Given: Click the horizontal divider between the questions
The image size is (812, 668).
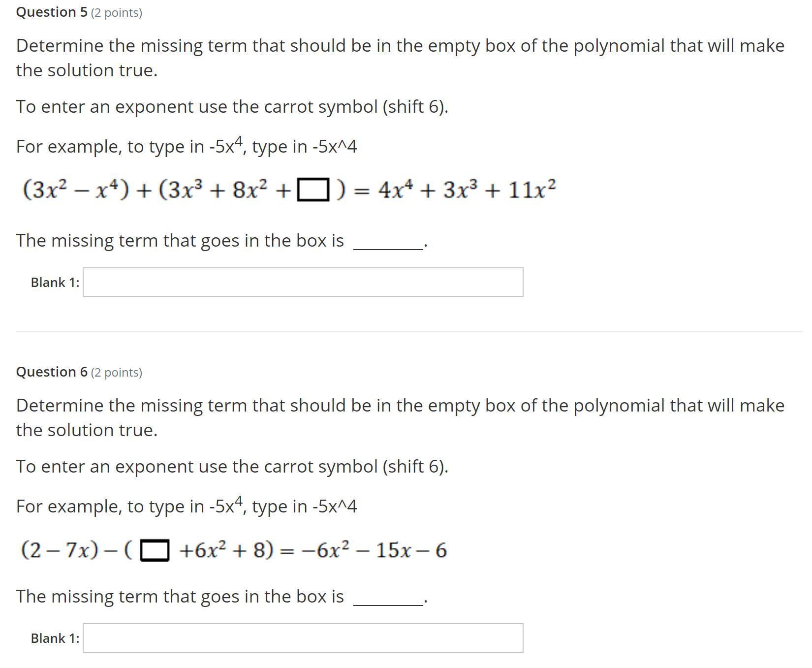Looking at the screenshot, I should [x=408, y=332].
